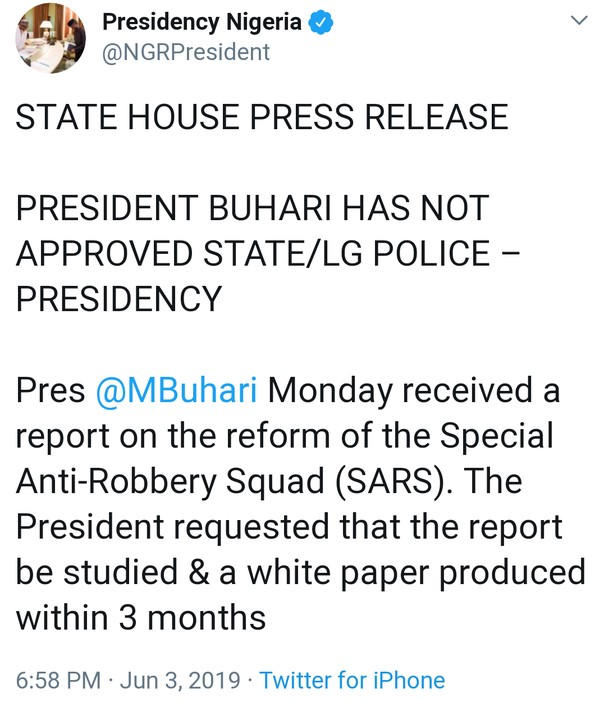Image resolution: width=604 pixels, height=720 pixels.
Task: Click the PRESIDENT BUHARI HAS NOT headline line
Action: 252,209
